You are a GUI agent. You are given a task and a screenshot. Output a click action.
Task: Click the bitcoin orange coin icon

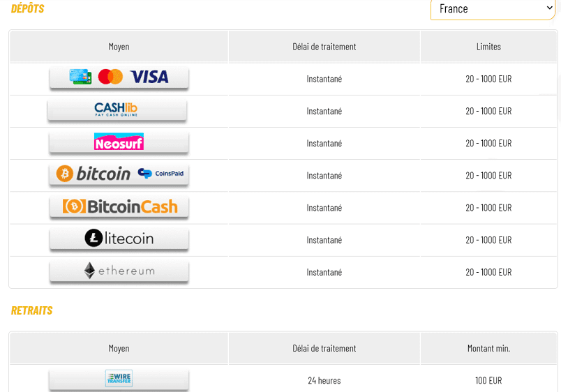pos(64,174)
